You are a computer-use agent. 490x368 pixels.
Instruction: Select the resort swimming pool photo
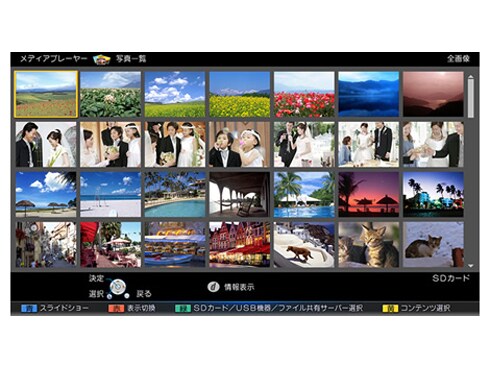(175, 195)
